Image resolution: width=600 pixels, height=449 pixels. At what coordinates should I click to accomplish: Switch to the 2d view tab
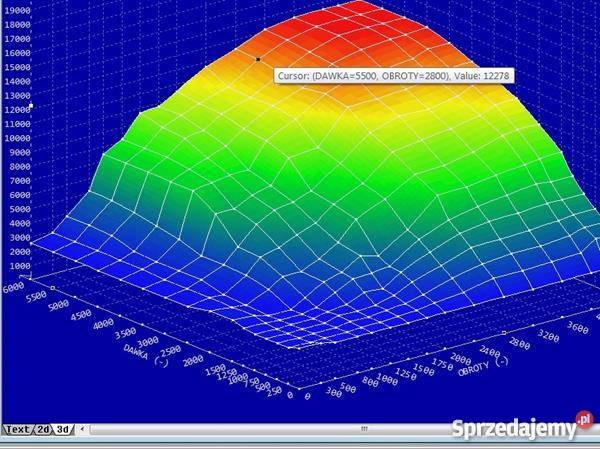pyautogui.click(x=43, y=429)
